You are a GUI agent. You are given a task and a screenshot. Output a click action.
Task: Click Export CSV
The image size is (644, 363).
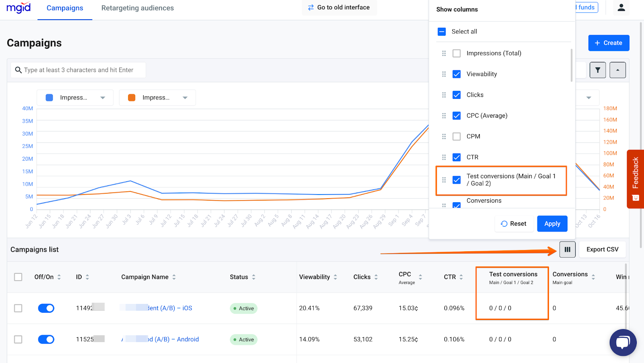602,249
